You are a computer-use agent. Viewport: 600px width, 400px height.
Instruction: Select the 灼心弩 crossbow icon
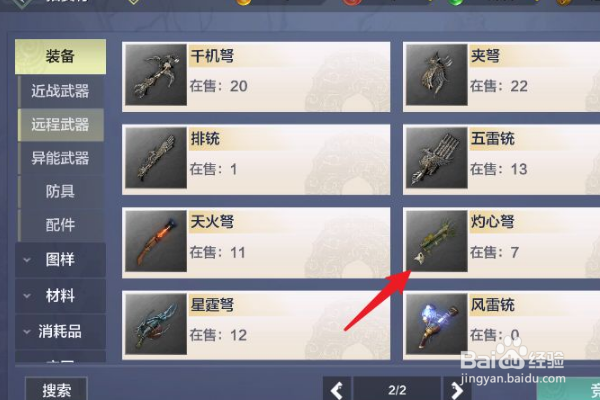click(437, 241)
